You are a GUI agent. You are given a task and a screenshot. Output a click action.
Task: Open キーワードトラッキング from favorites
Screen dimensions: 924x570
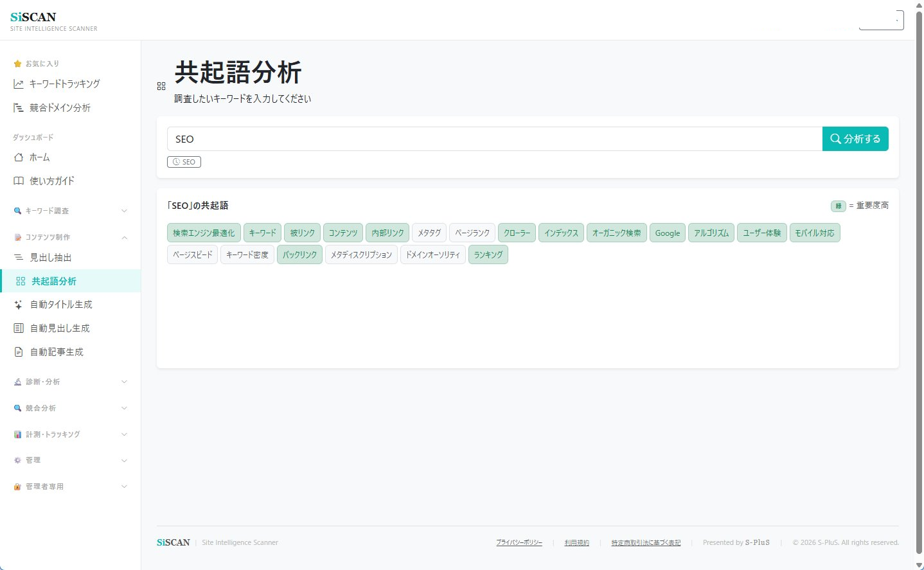tap(71, 84)
